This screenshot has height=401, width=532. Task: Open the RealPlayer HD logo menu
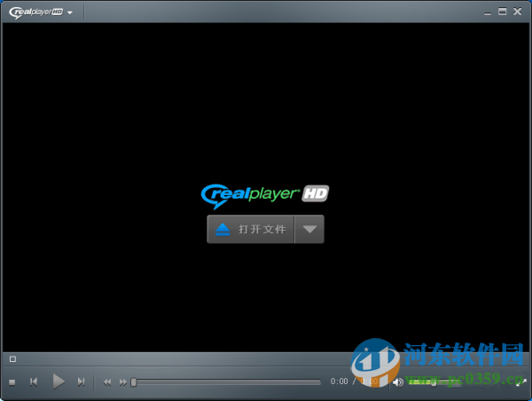[41, 12]
